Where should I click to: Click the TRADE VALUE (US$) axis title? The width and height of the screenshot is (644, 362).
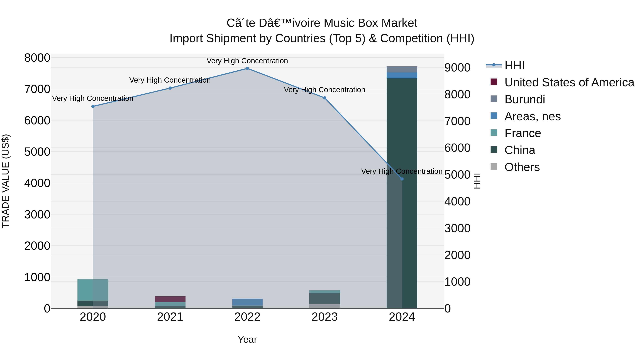tap(6, 181)
